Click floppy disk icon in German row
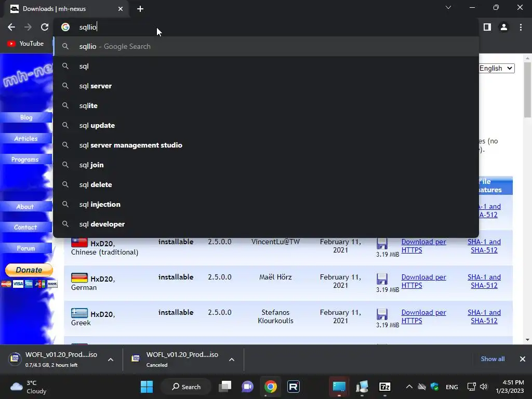Image resolution: width=532 pixels, height=399 pixels. (x=382, y=279)
